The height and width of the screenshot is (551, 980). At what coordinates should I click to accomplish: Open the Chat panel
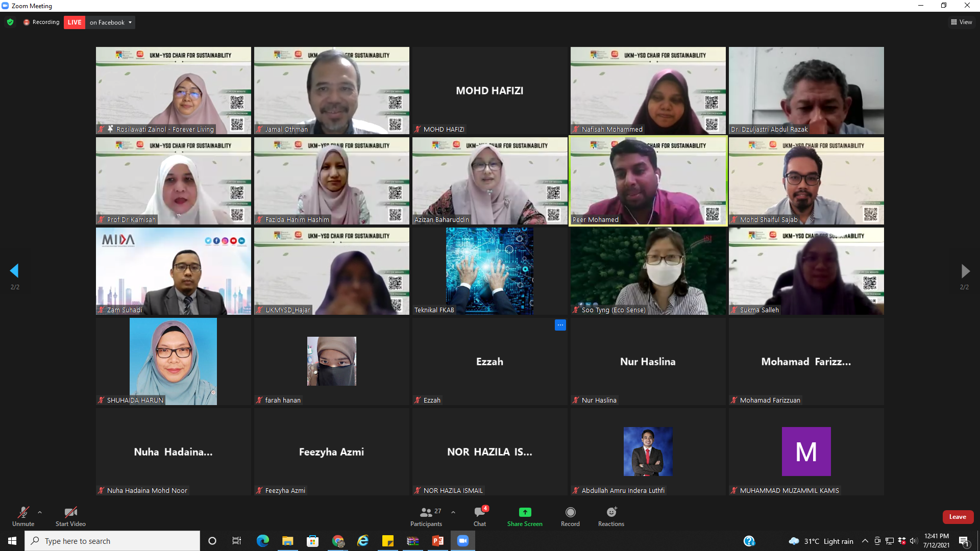tap(479, 516)
